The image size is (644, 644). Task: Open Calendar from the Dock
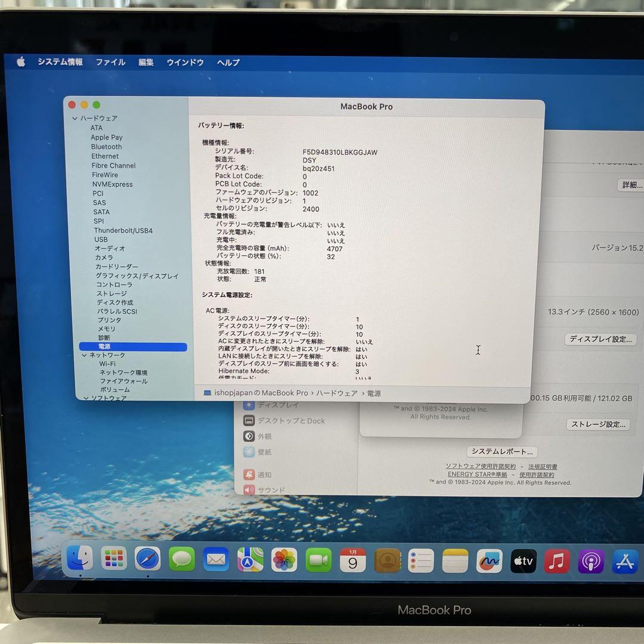[x=352, y=561]
